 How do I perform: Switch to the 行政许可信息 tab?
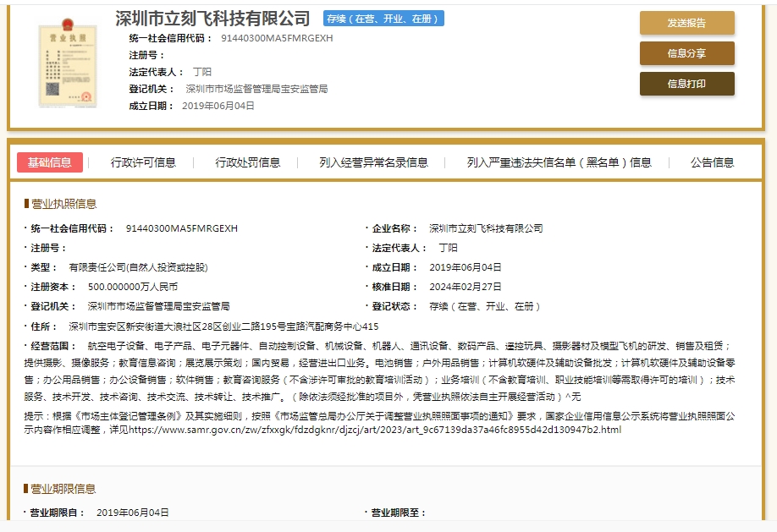143,162
